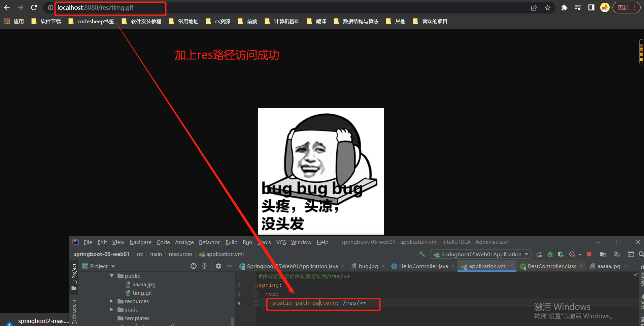Open the browser extensions puzzle icon
644x326 pixels.
pos(564,8)
